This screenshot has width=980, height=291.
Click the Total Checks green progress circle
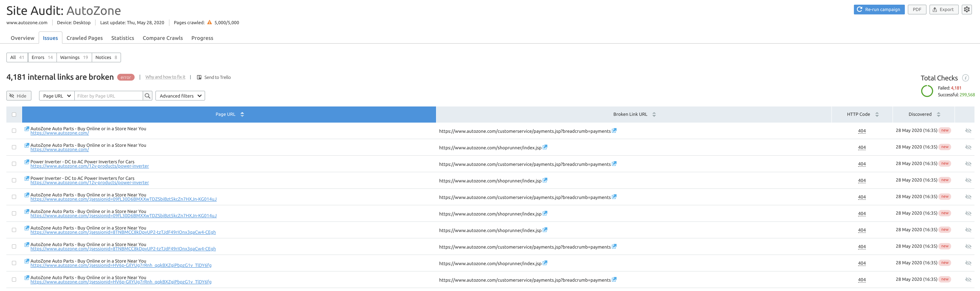[927, 91]
